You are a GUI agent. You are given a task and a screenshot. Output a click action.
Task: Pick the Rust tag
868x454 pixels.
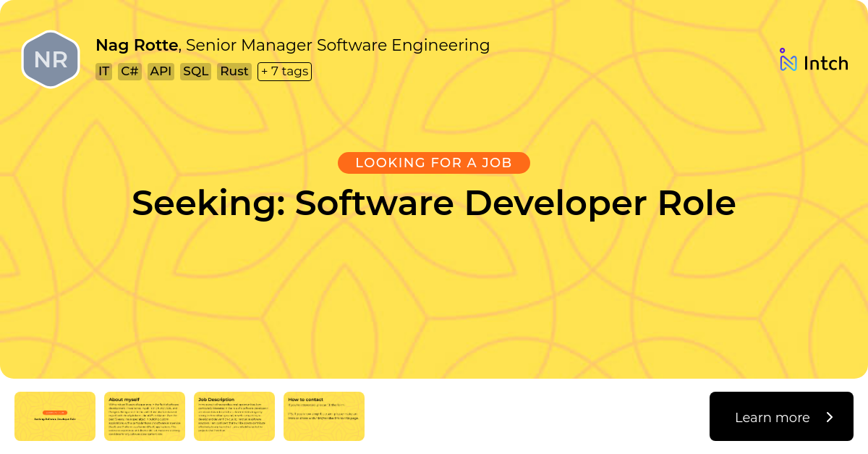pyautogui.click(x=234, y=72)
